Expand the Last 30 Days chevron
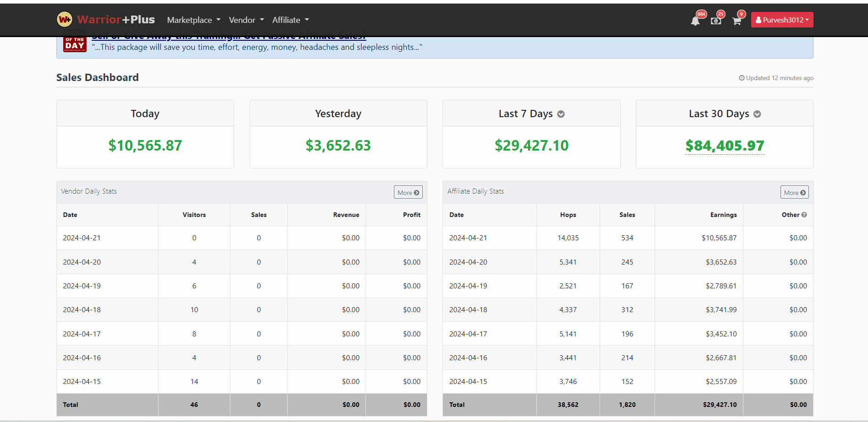The width and height of the screenshot is (868, 422). (x=757, y=114)
